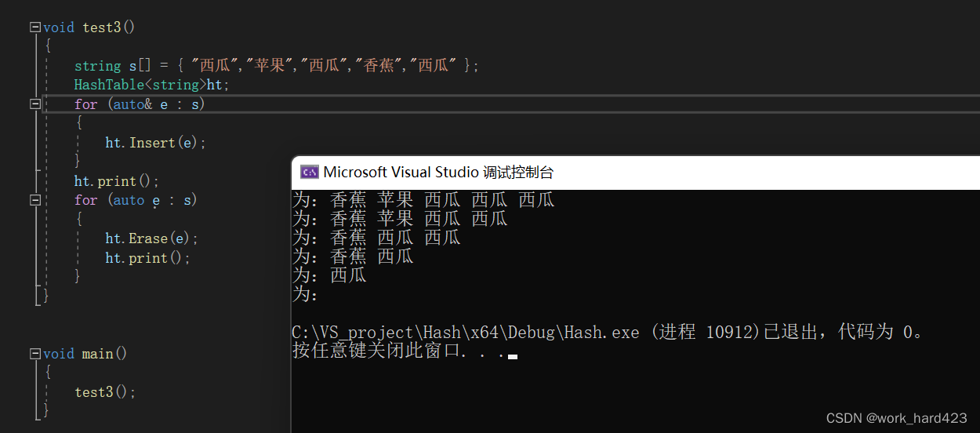Image resolution: width=980 pixels, height=433 pixels.
Task: Click the 'string s[]' array declaration line
Action: (276, 66)
